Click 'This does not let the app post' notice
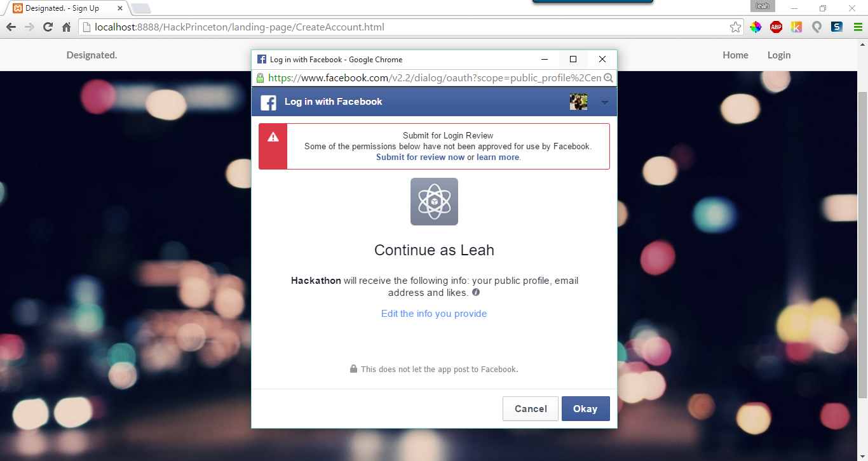Viewport: 868px width, 461px height. 439,369
